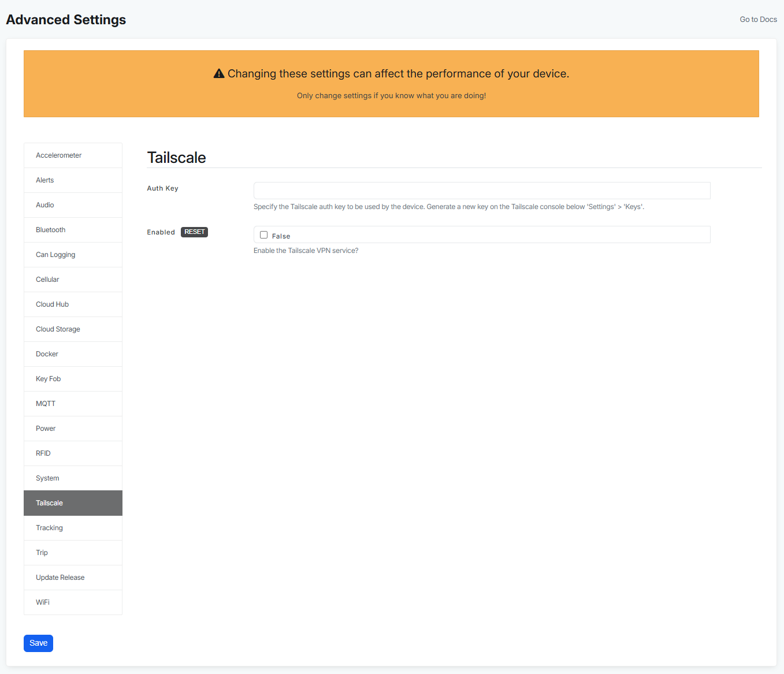This screenshot has width=784, height=674.
Task: Go to WiFi settings
Action: coord(73,602)
